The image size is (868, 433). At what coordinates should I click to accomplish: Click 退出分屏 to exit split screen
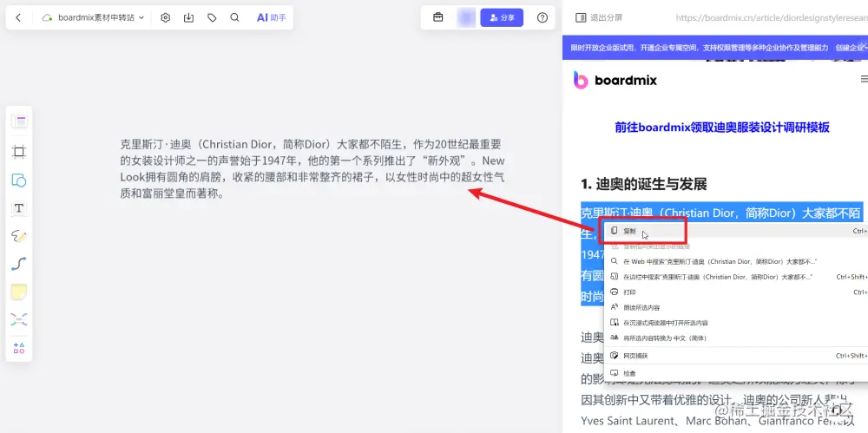tap(599, 17)
